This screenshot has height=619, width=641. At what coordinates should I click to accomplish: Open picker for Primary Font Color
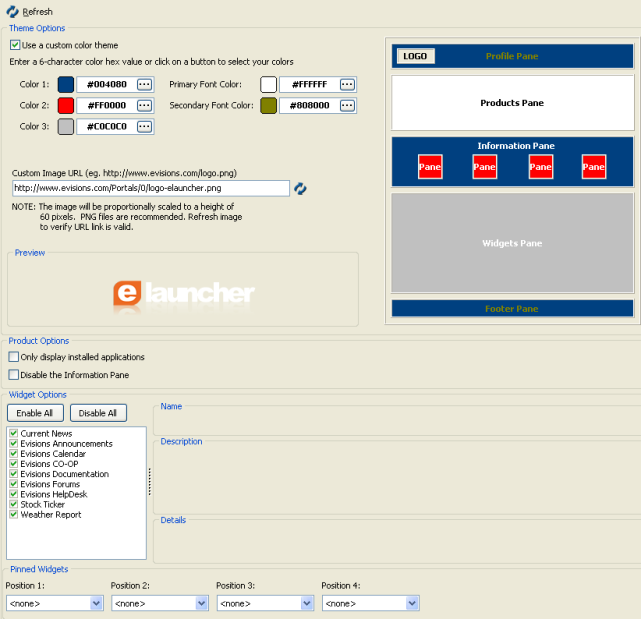click(347, 85)
